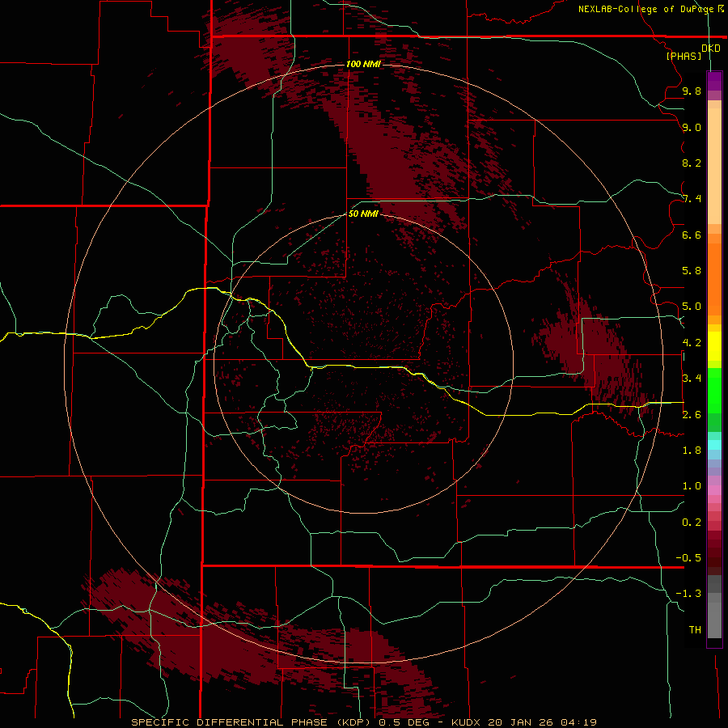The height and width of the screenshot is (728, 728).
Task: Select the orange segment of the color bar
Action: (x=714, y=278)
